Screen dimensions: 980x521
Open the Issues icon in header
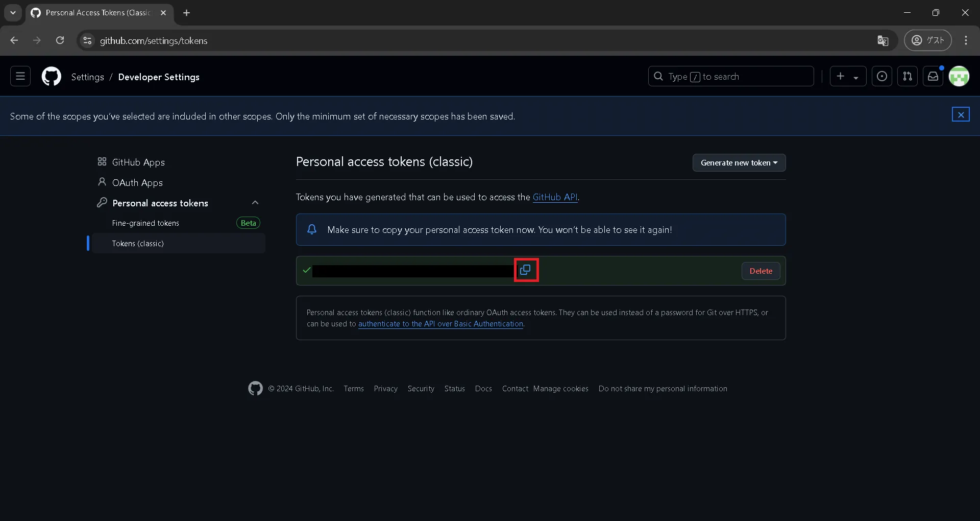click(881, 76)
